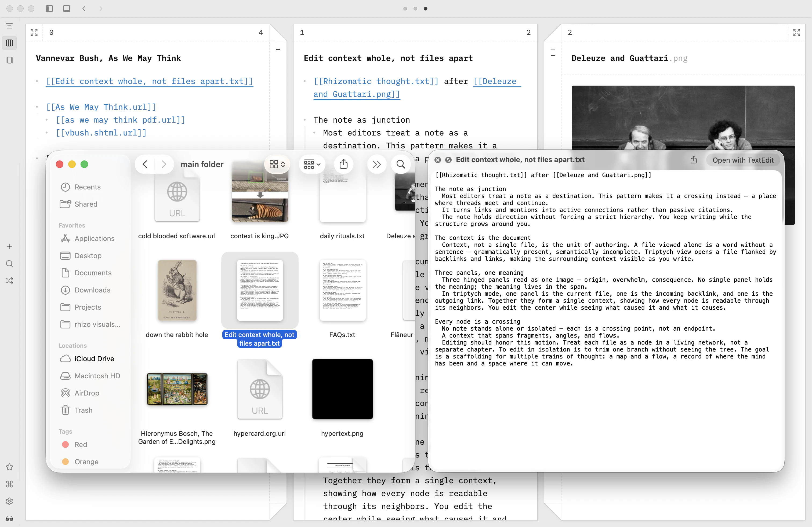Viewport: 812px width, 527px height.
Task: Go back with the title bar chevron
Action: [x=84, y=9]
